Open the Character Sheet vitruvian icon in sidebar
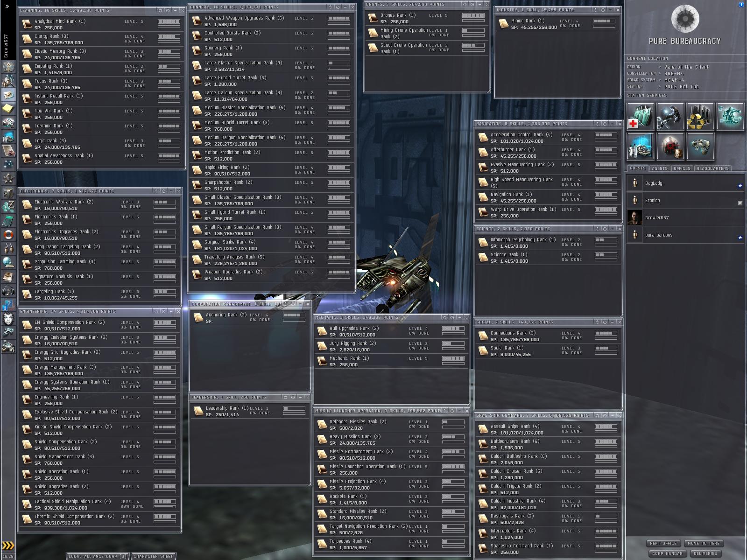Screen dimensions: 747x560 [8, 68]
